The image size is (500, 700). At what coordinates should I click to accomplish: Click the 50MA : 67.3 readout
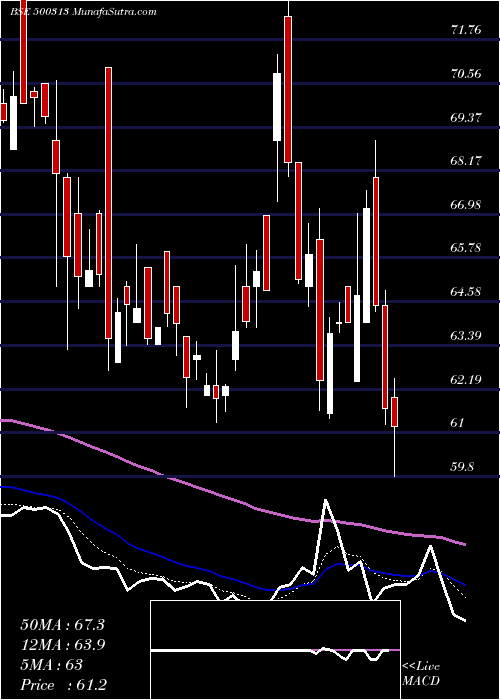(62, 625)
